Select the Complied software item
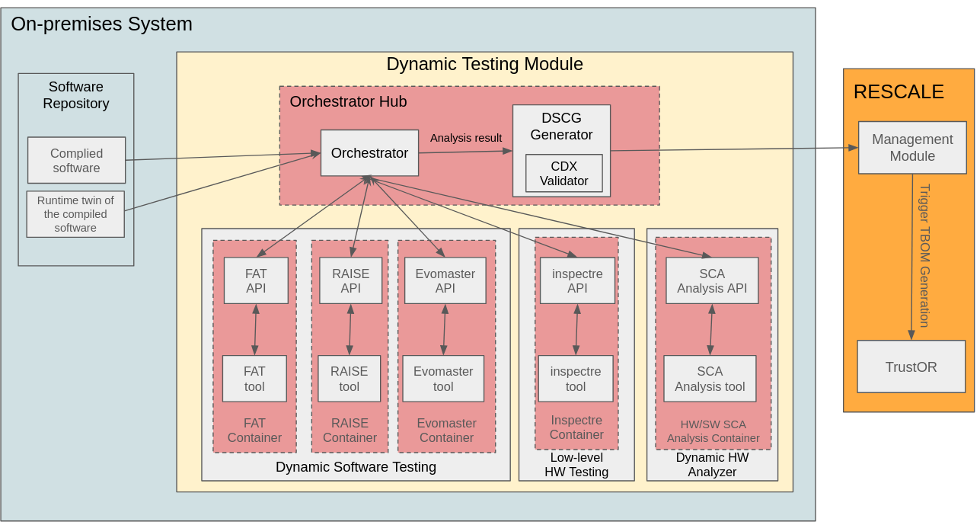Screen dimensions: 980x525 [x=76, y=159]
